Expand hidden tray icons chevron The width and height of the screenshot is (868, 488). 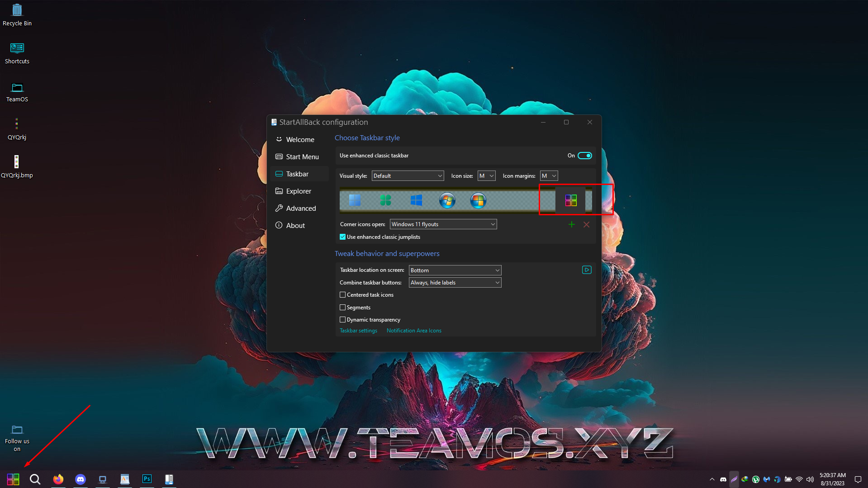pyautogui.click(x=712, y=479)
